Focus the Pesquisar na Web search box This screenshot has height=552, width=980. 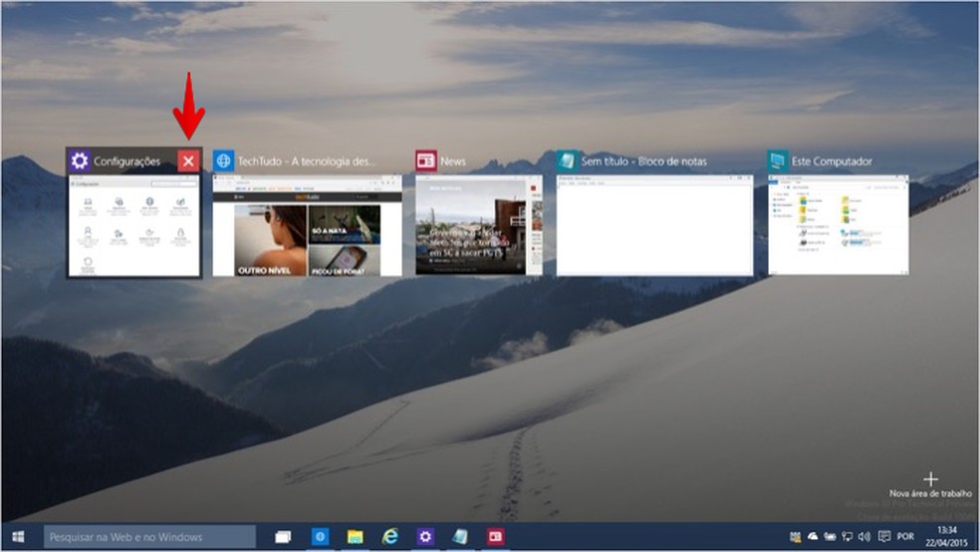point(149,536)
